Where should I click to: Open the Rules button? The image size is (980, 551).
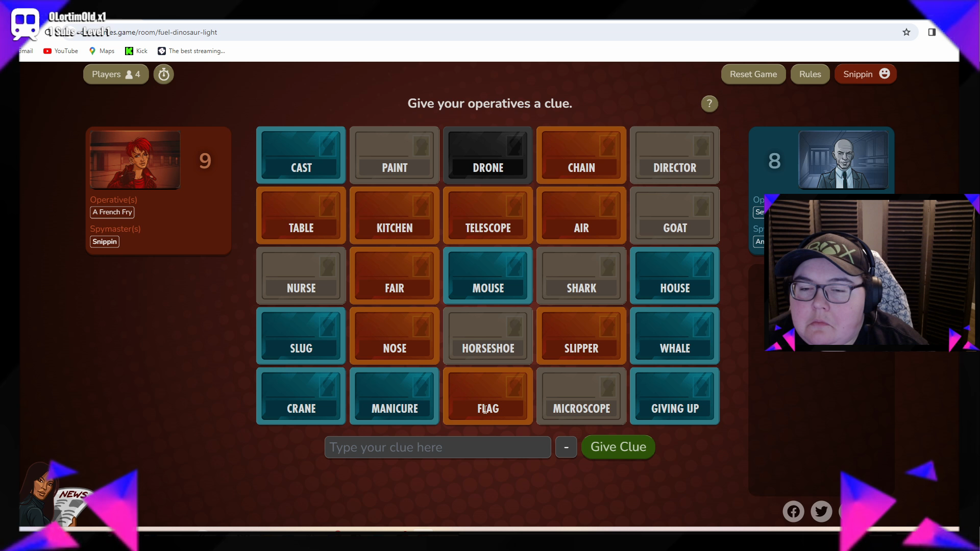pyautogui.click(x=810, y=74)
